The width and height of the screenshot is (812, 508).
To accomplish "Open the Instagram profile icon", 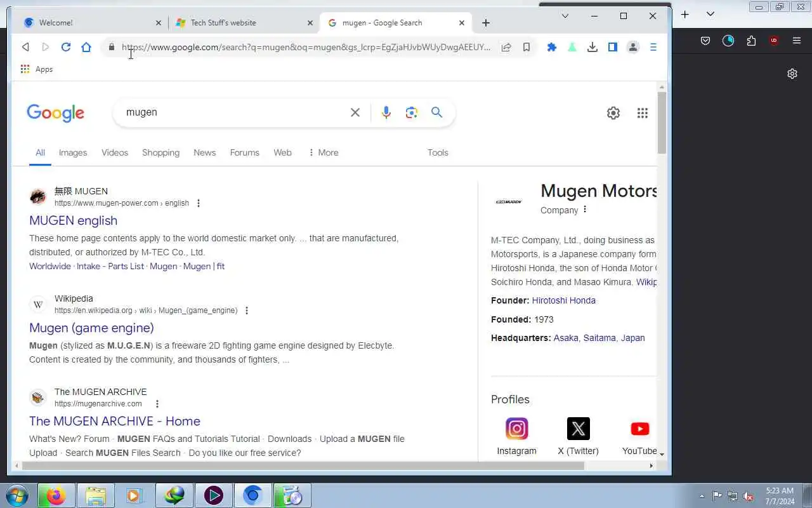I will tap(517, 429).
